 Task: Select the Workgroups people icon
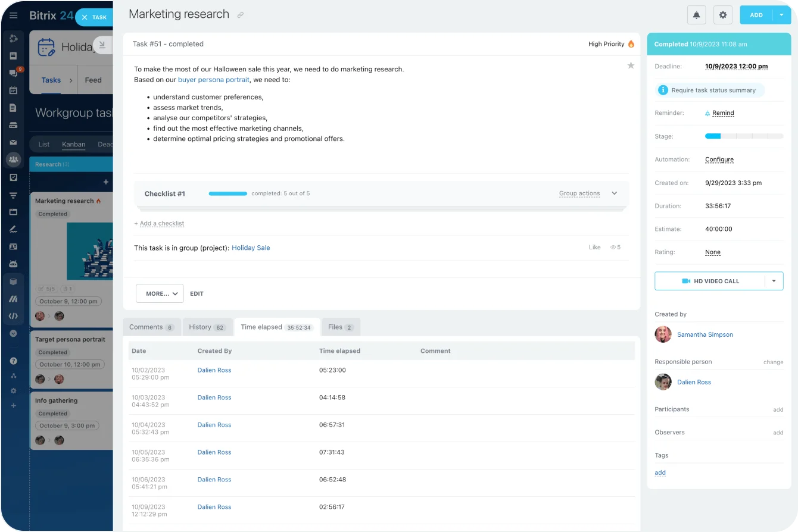[x=13, y=159]
